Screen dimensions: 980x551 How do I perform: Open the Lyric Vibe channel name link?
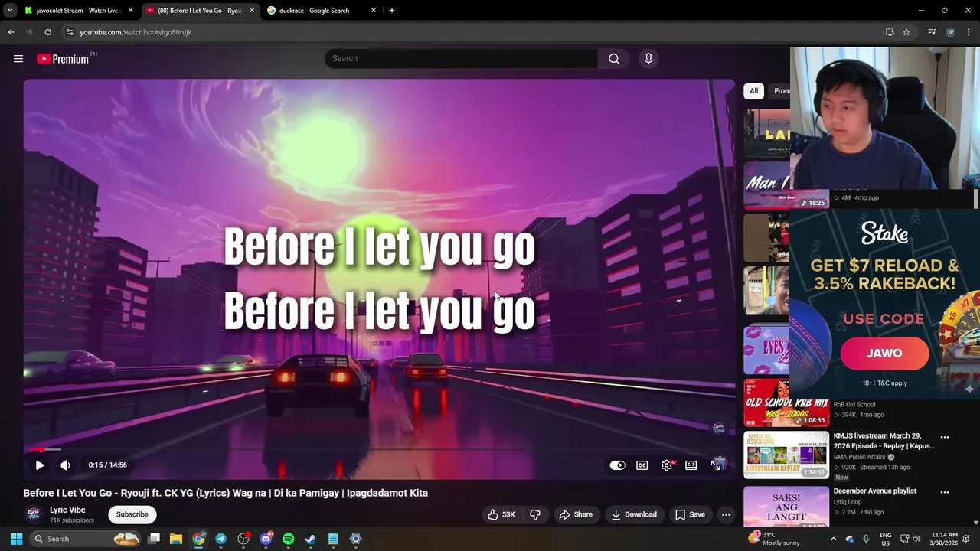pos(67,510)
